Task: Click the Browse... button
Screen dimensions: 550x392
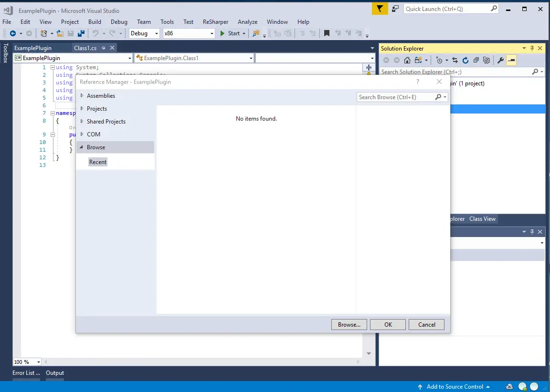Action: pyautogui.click(x=349, y=325)
